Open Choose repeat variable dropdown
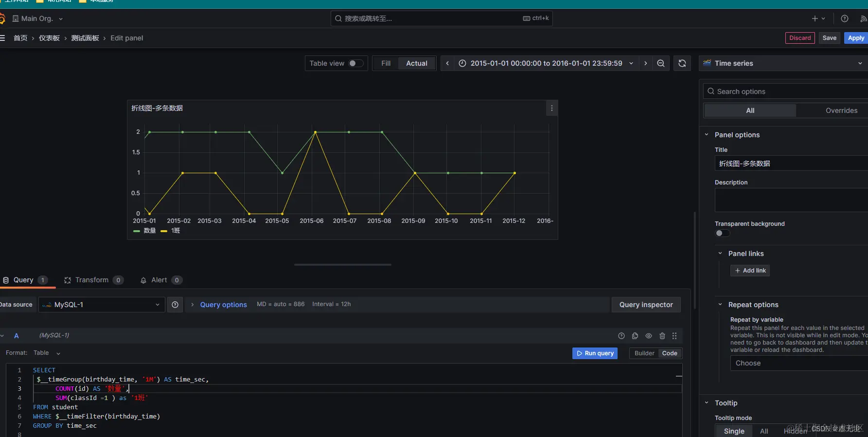868x437 pixels. tap(799, 363)
